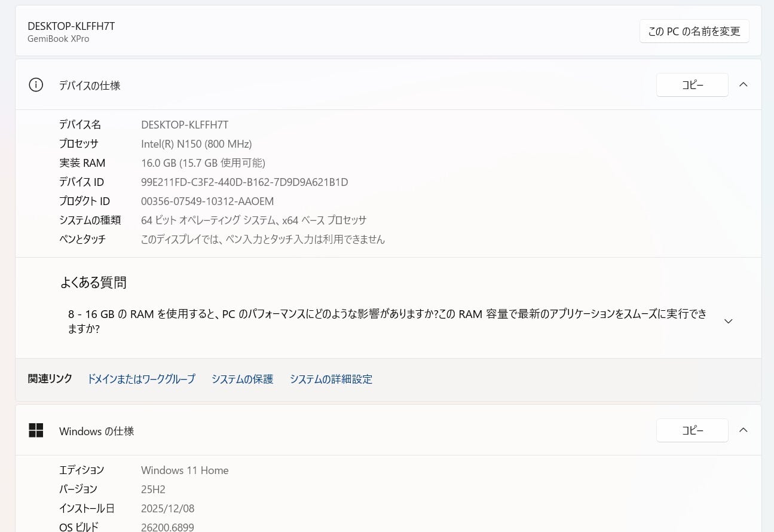Viewport: 774px width, 532px height.
Task: Click OS build value 26200.6899
Action: click(x=167, y=527)
